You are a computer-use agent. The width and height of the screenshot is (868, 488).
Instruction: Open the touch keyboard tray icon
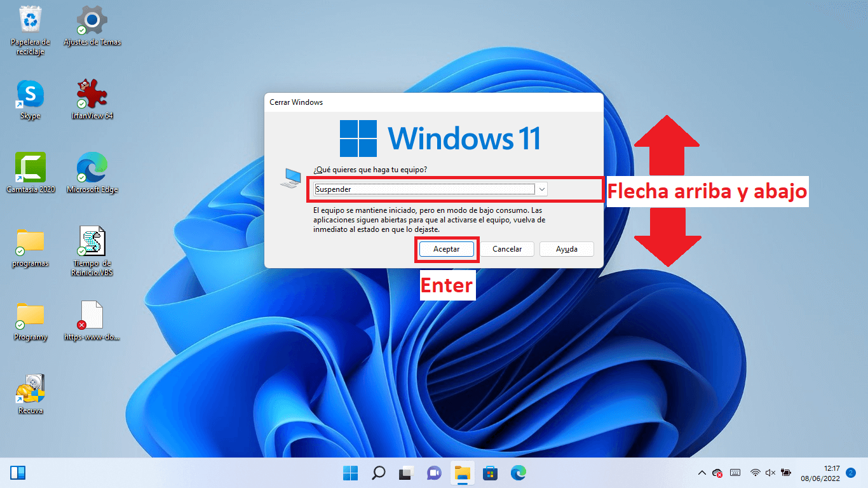[x=735, y=473]
